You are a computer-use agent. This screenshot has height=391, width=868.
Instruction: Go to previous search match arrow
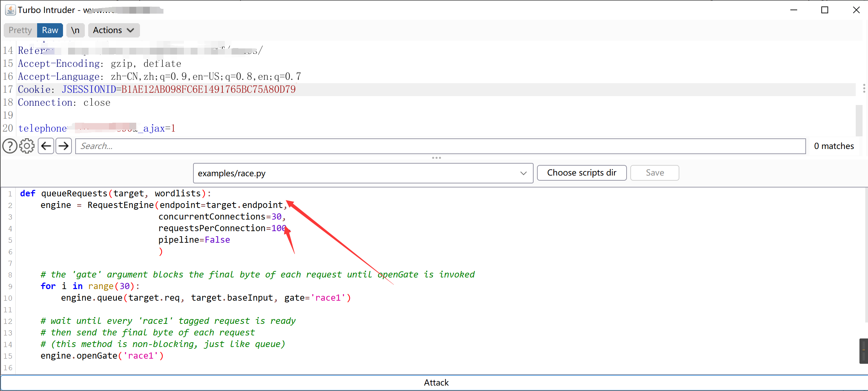[x=46, y=146]
